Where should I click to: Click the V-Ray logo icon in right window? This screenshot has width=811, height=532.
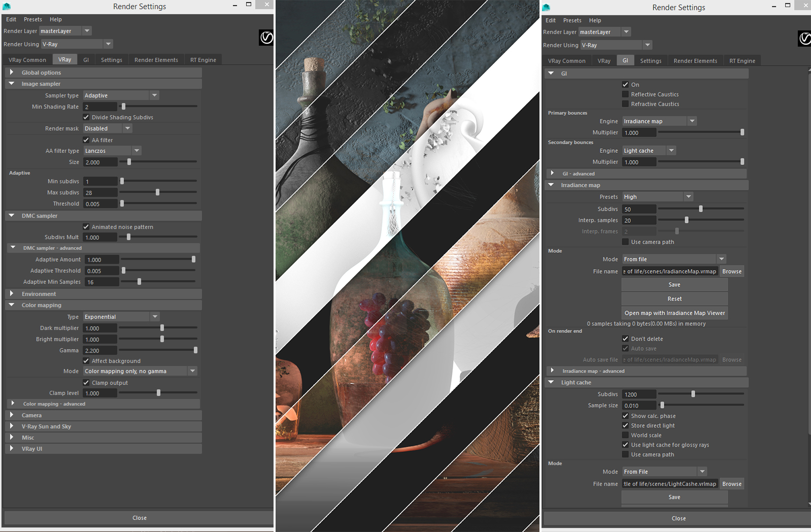805,39
